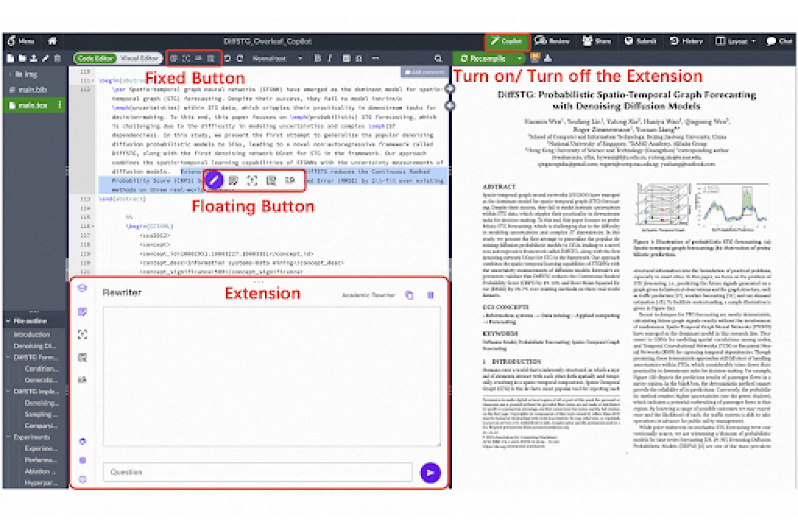This screenshot has width=798, height=532.
Task: Click the download PDF icon
Action: 548,58
